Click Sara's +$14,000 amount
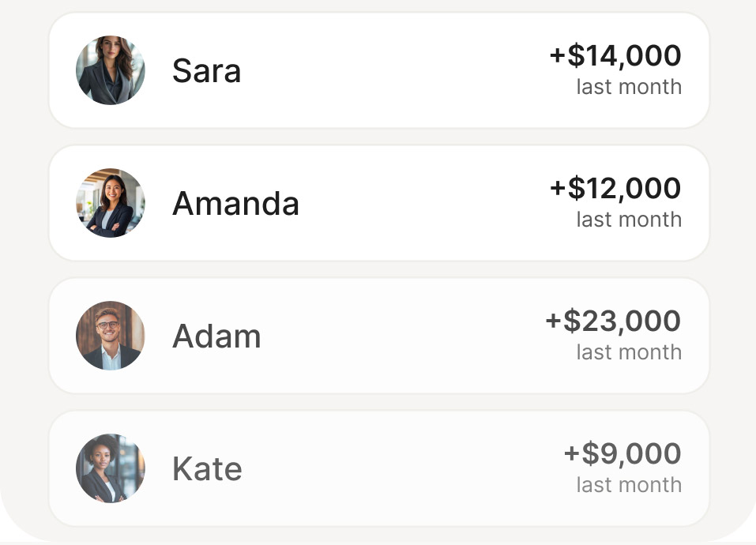 615,55
